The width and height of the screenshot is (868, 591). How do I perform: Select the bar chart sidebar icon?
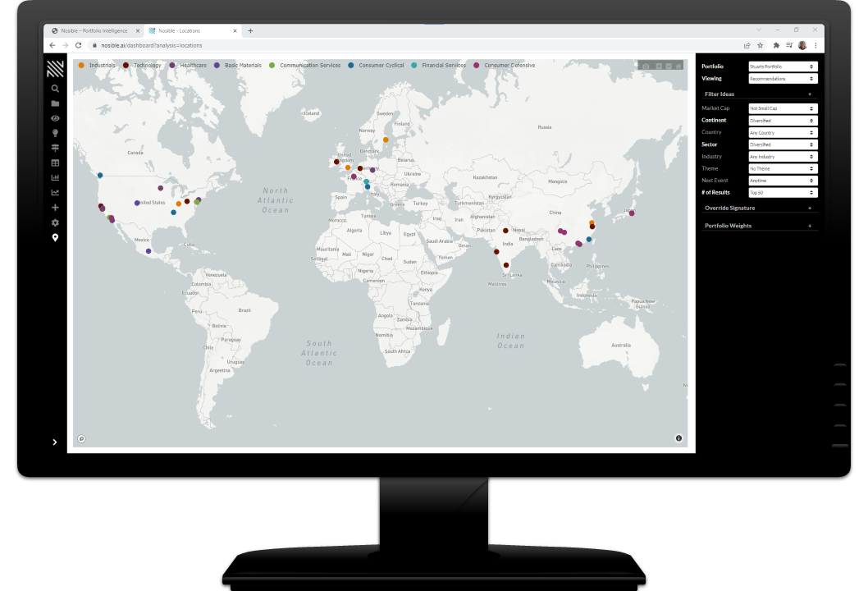55,177
